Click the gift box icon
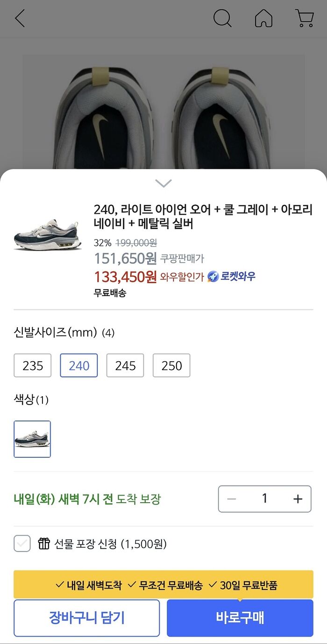The height and width of the screenshot is (644, 327). (x=44, y=544)
